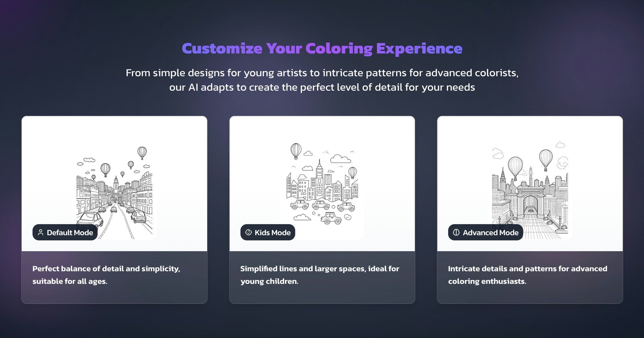Image resolution: width=644 pixels, height=338 pixels.
Task: Click the smiley icon in Kids Mode badge
Action: tap(248, 232)
